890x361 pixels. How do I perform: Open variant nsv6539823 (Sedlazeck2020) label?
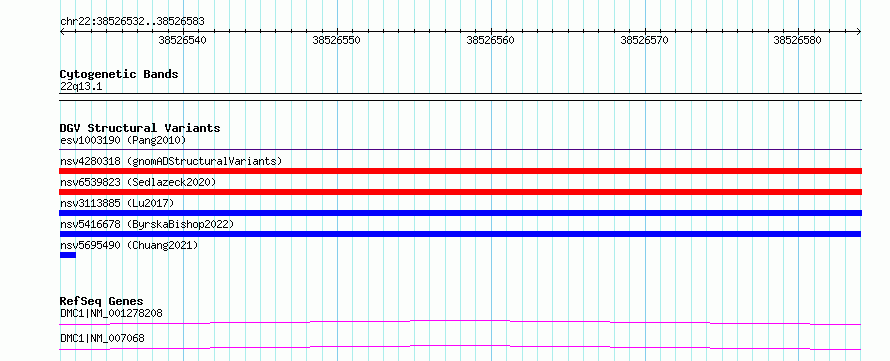tap(138, 182)
